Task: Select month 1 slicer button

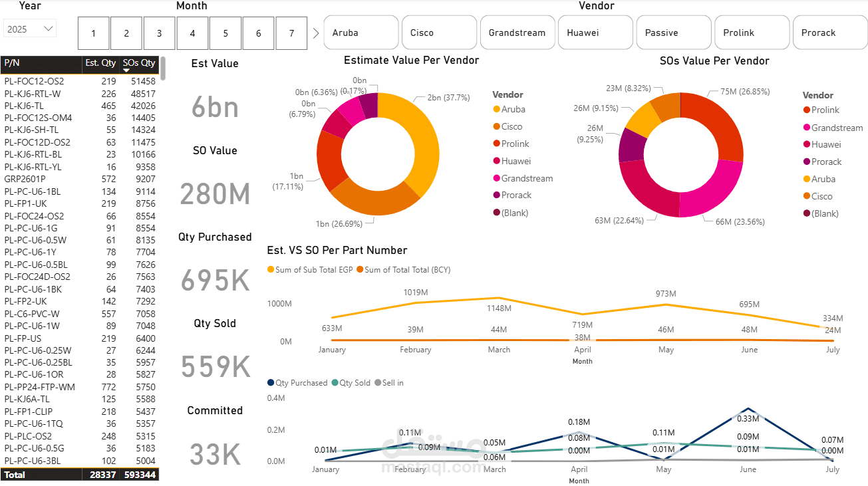Action: [x=94, y=33]
